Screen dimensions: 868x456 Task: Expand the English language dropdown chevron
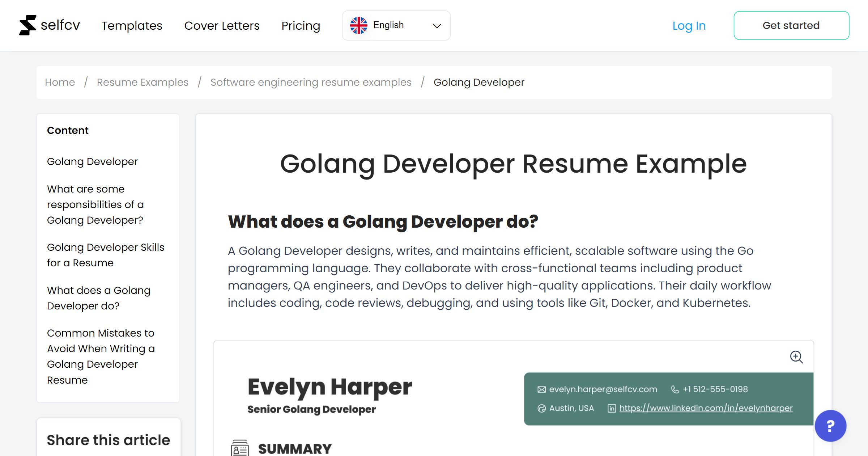click(437, 26)
